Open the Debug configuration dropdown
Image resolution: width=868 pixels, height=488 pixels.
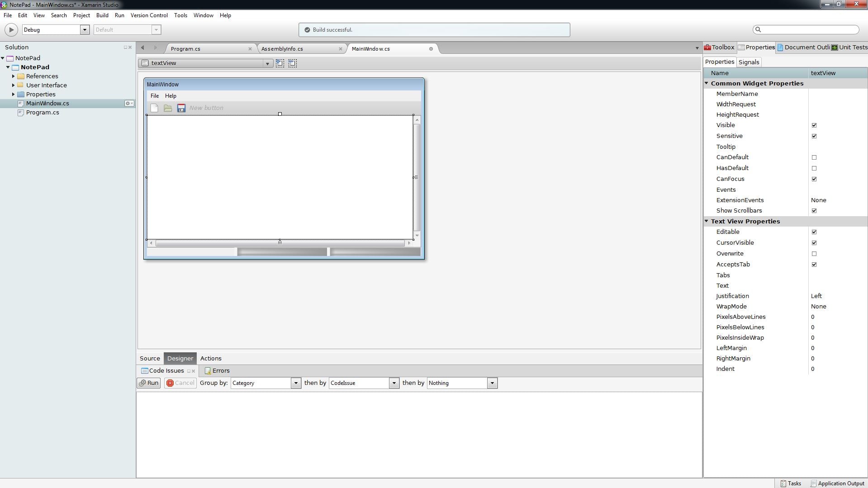pyautogui.click(x=85, y=30)
